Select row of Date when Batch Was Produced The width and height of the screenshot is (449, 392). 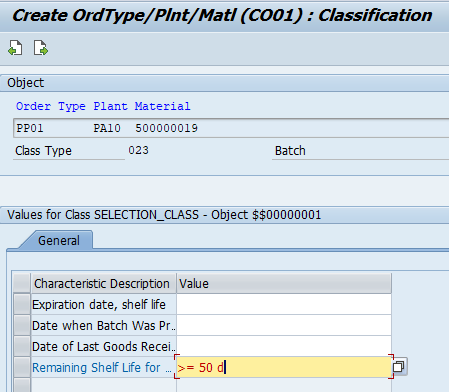[22, 325]
